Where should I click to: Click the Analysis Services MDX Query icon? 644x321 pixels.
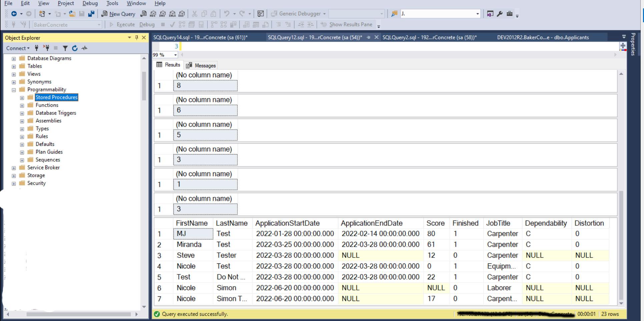pos(153,14)
